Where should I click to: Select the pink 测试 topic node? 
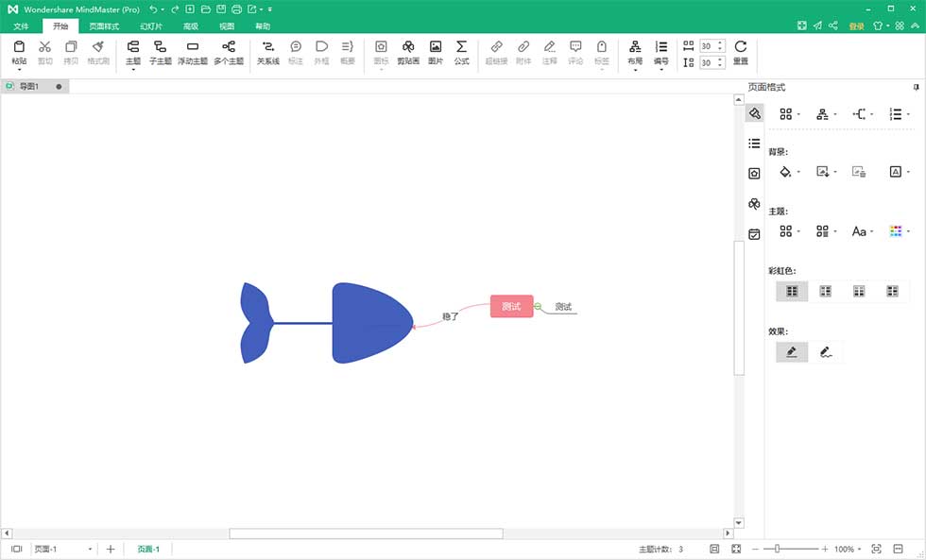pyautogui.click(x=511, y=306)
